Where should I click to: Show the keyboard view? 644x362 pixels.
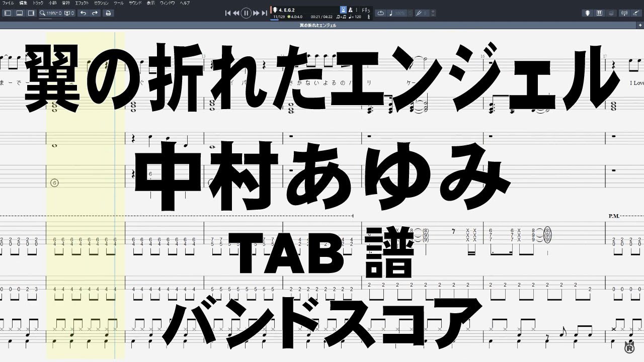coord(599,13)
